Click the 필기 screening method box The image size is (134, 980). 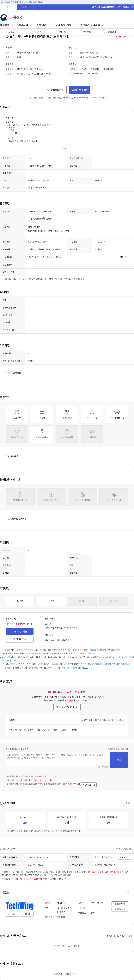(82, 601)
